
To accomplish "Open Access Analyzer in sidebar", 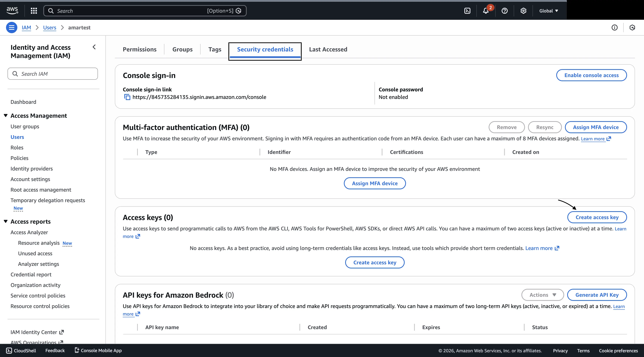I will click(x=29, y=232).
